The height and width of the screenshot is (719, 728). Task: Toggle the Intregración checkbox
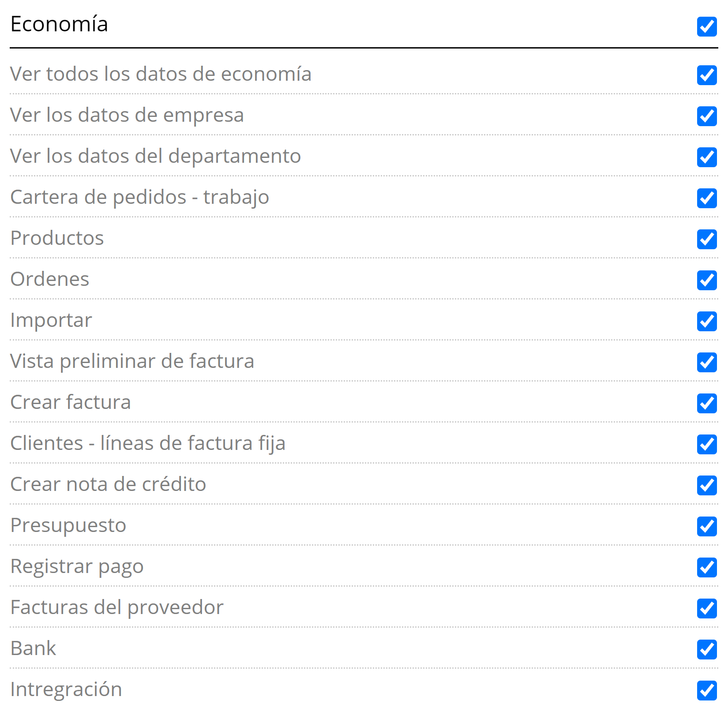(706, 690)
